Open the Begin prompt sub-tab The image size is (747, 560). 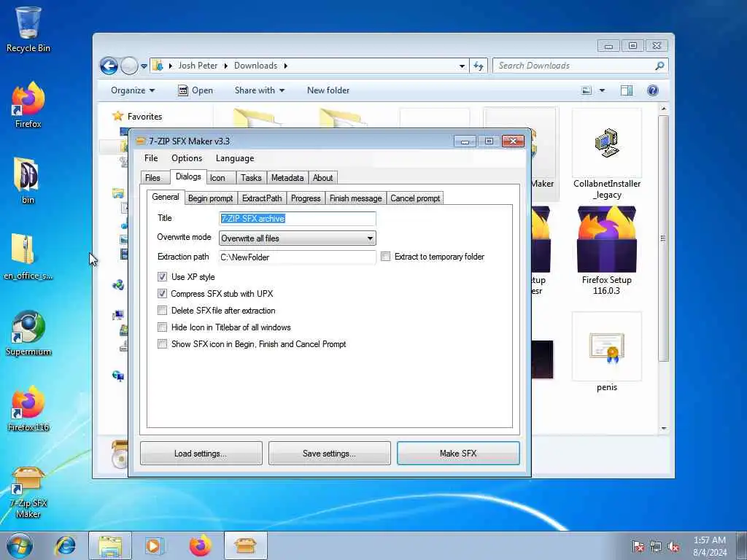point(211,198)
